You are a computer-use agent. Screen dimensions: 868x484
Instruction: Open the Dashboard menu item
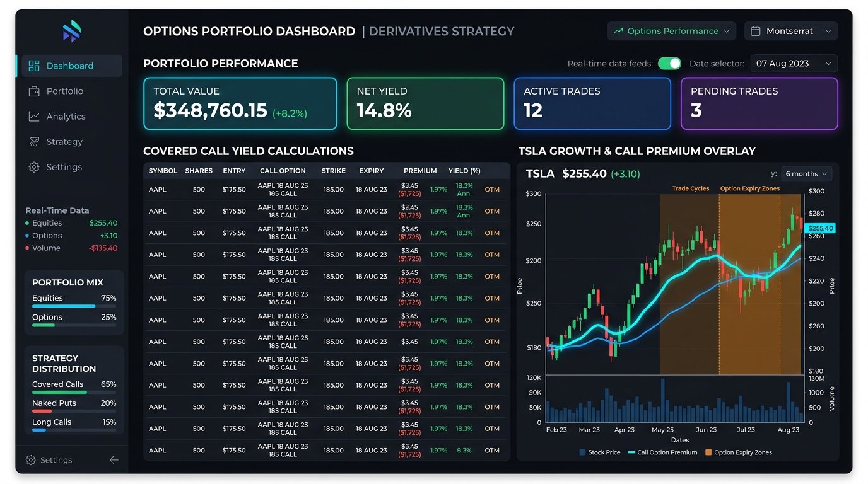click(72, 66)
